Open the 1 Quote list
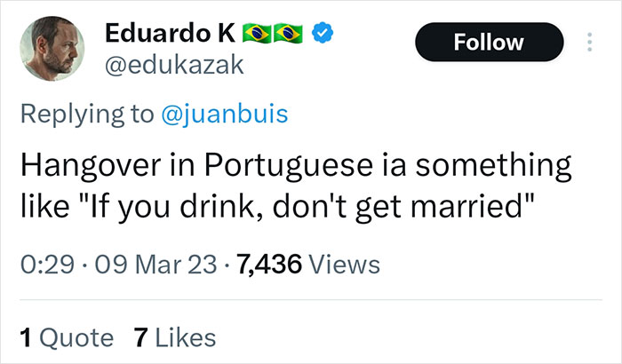 coord(65,337)
